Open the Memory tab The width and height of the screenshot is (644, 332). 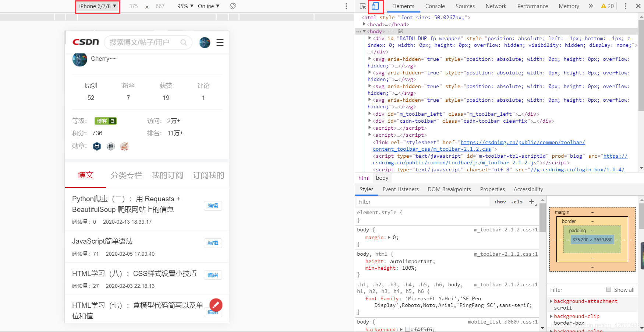pyautogui.click(x=569, y=6)
